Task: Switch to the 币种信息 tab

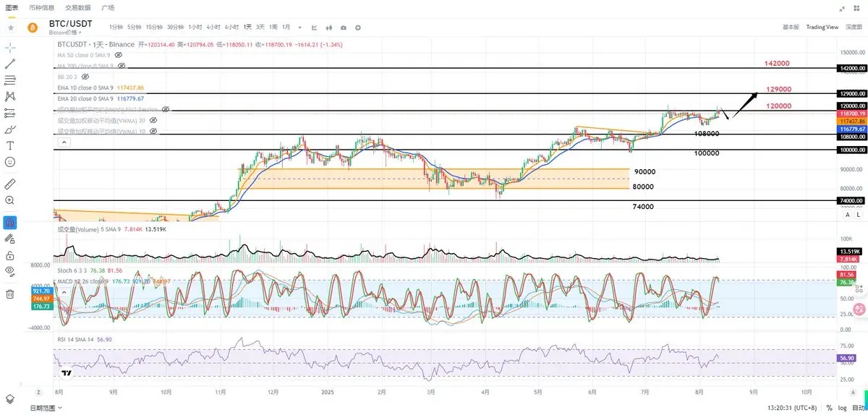Action: [41, 7]
